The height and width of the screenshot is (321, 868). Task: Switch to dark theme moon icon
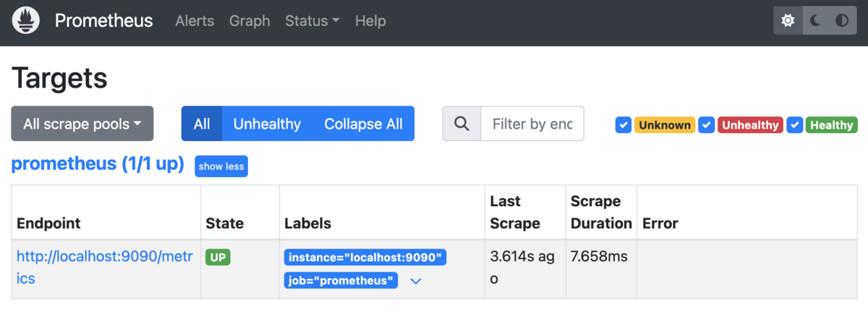815,21
